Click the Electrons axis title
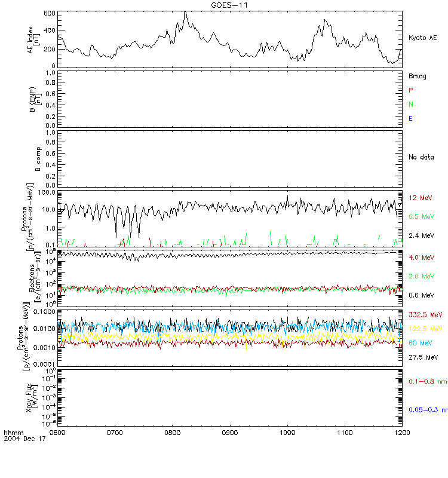The image size is (448, 478). click(35, 278)
